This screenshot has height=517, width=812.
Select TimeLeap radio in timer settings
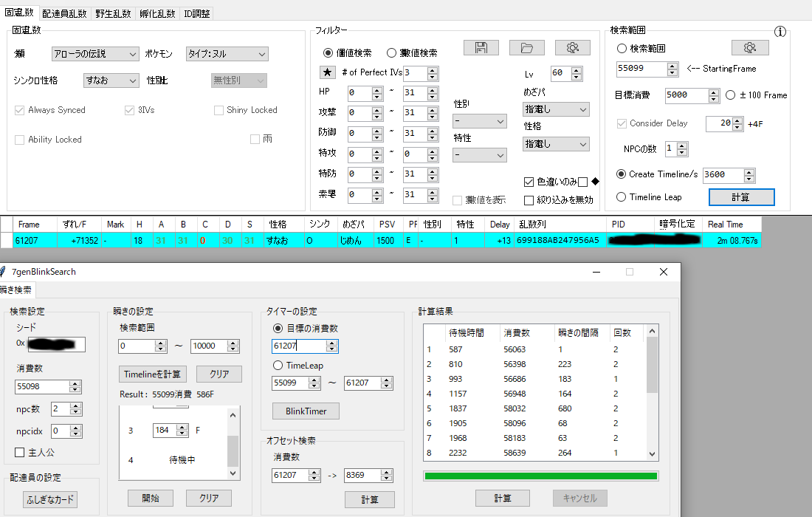pyautogui.click(x=278, y=365)
